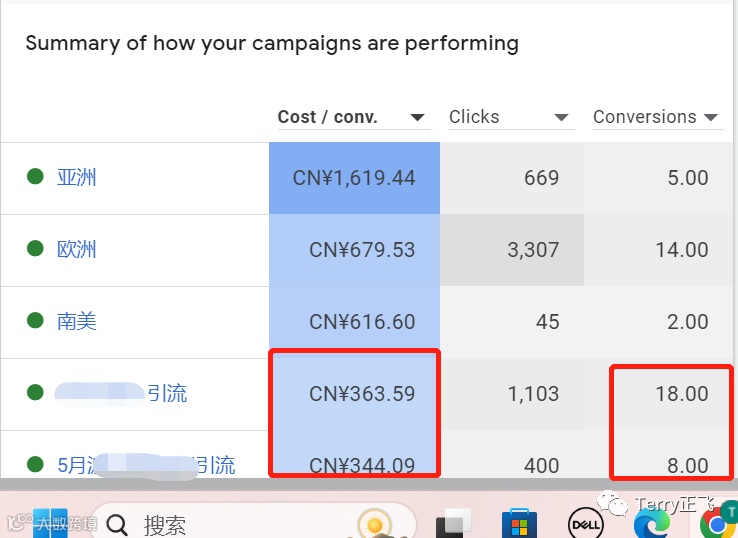Image resolution: width=738 pixels, height=538 pixels.
Task: Open the 亚洲 campaign link
Action: point(77,178)
